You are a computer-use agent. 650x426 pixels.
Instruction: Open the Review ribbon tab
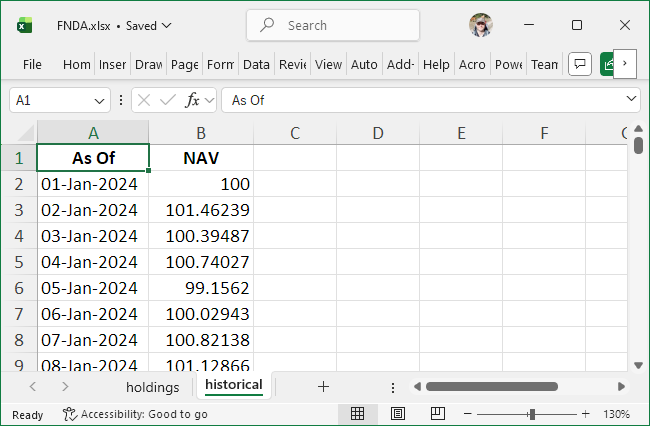pyautogui.click(x=293, y=65)
